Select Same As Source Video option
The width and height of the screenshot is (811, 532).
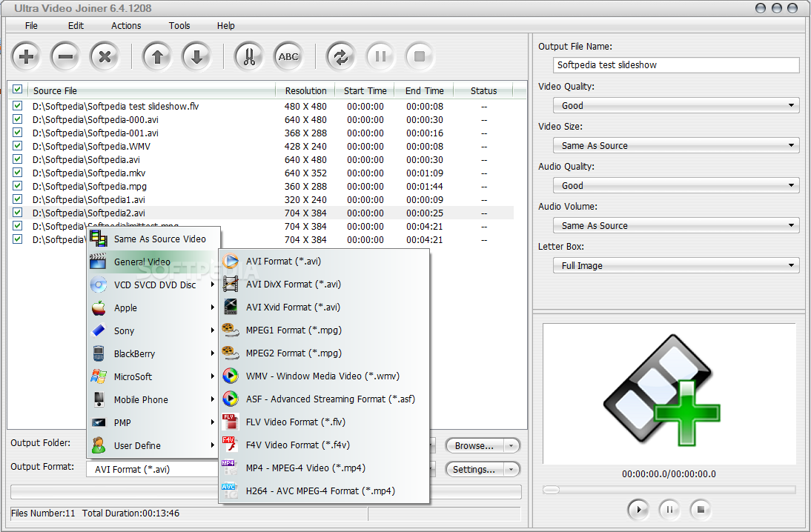[x=153, y=239]
